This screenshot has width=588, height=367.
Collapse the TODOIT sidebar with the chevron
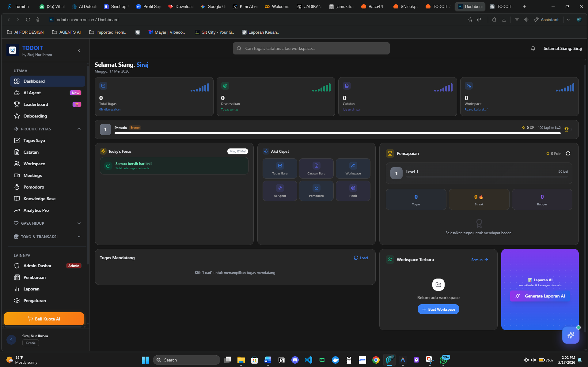[x=79, y=50]
